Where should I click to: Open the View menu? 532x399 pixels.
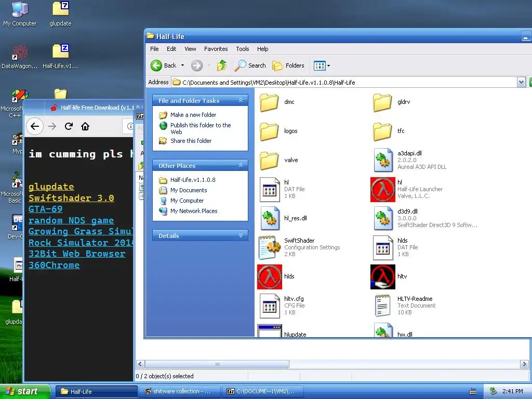click(190, 49)
